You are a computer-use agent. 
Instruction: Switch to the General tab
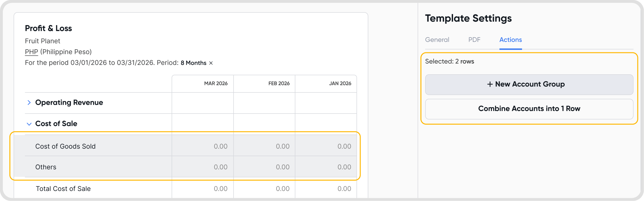click(437, 40)
